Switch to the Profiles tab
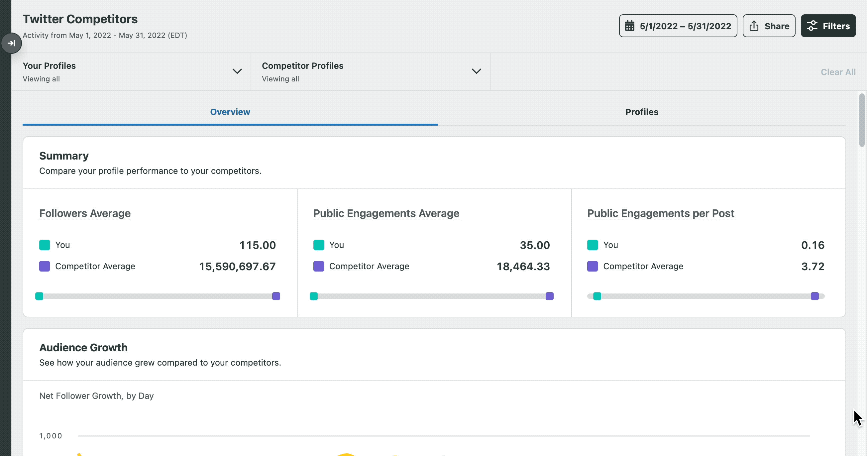 [x=642, y=112]
